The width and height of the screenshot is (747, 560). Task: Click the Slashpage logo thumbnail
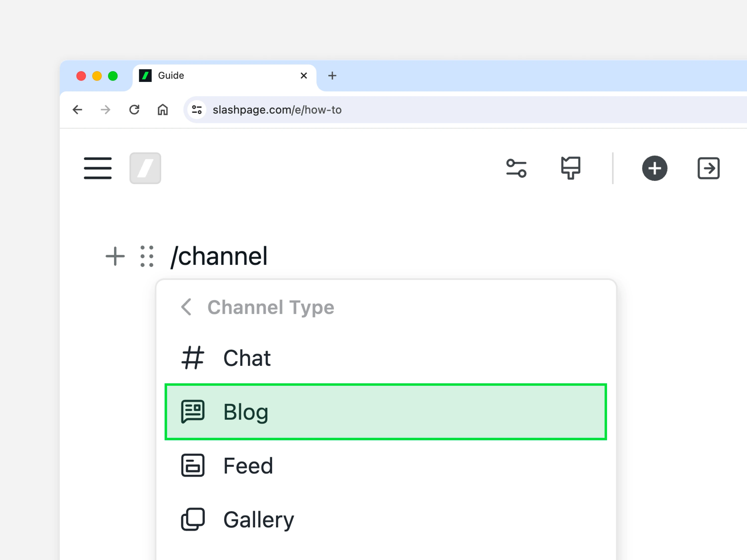point(145,168)
